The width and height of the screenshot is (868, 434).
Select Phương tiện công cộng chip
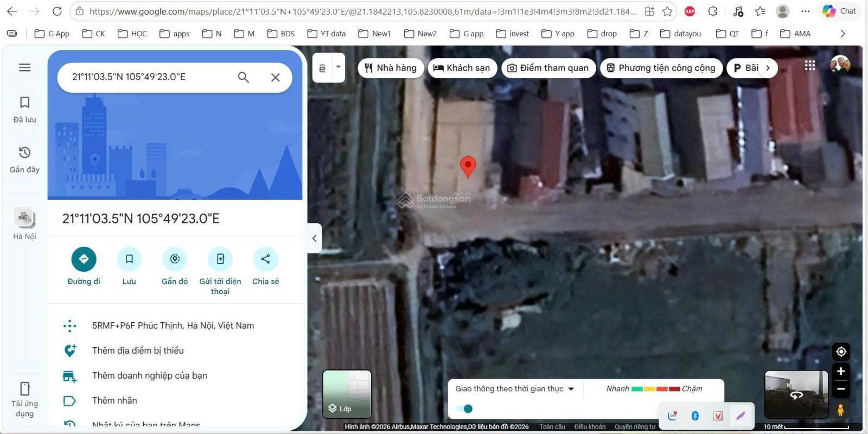pyautogui.click(x=661, y=68)
